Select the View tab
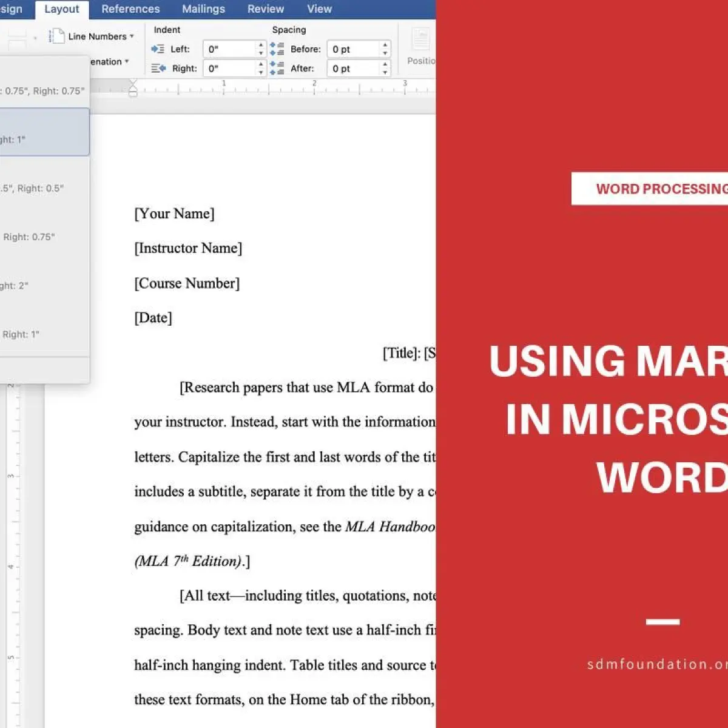The width and height of the screenshot is (728, 728). pyautogui.click(x=319, y=9)
